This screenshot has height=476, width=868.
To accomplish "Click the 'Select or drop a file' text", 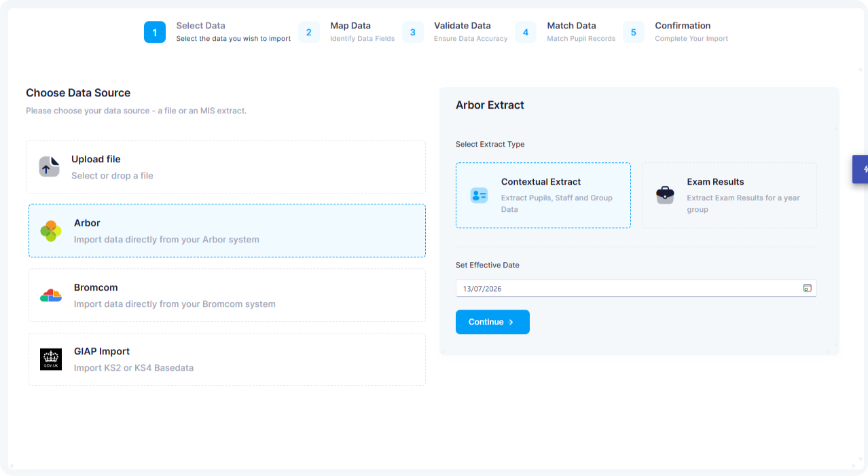I will pyautogui.click(x=112, y=176).
